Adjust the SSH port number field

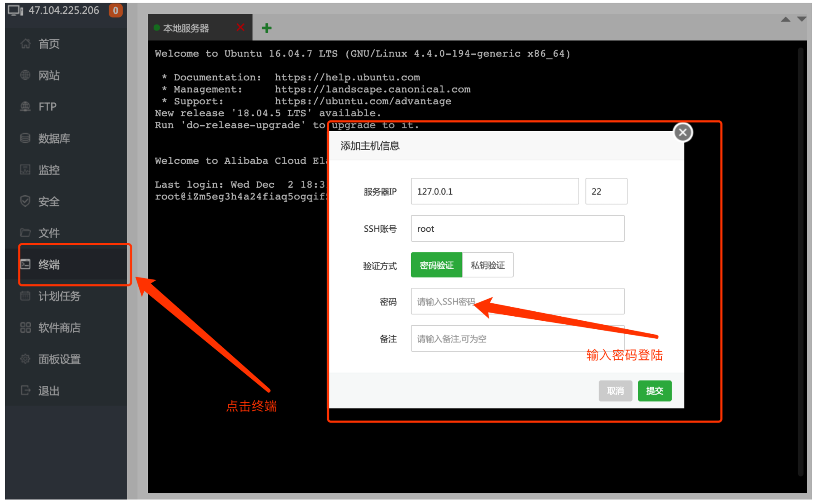(606, 191)
